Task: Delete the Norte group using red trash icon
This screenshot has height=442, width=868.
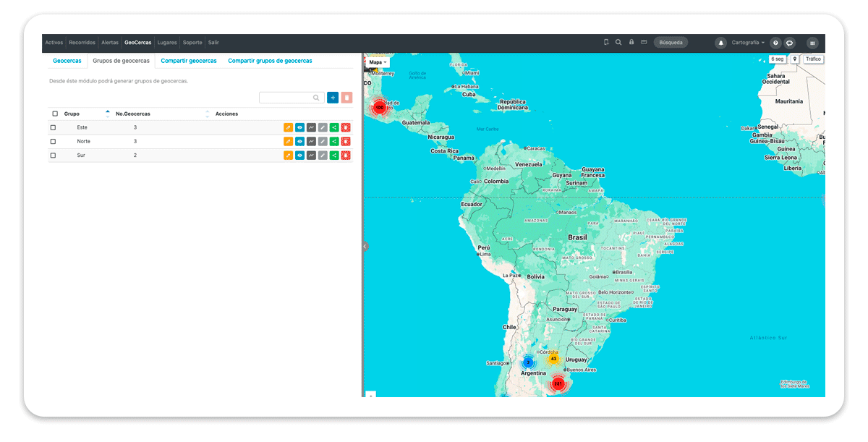Action: (346, 141)
